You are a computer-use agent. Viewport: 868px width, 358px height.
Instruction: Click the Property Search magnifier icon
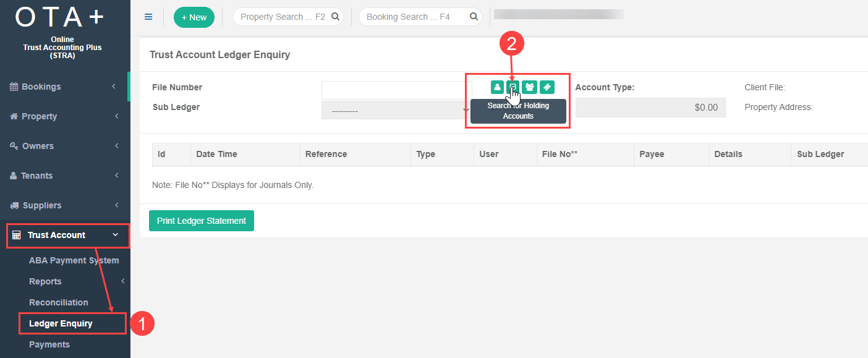pyautogui.click(x=335, y=17)
